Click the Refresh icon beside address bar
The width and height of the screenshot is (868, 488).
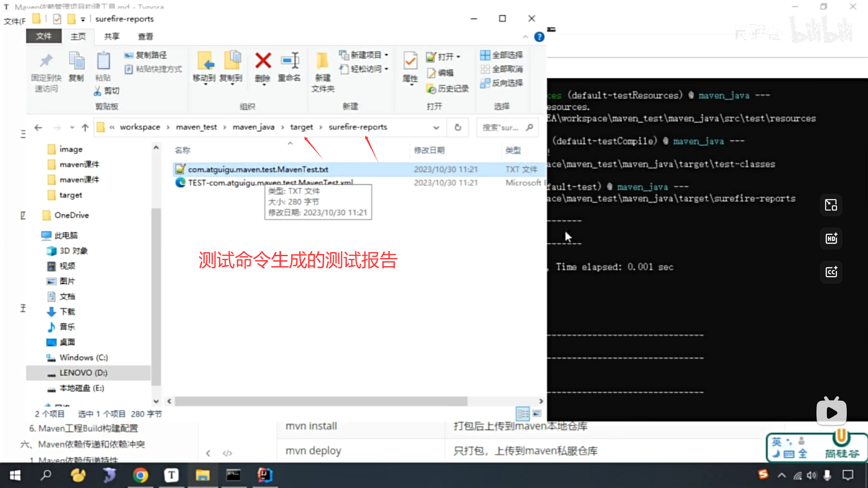coord(458,127)
